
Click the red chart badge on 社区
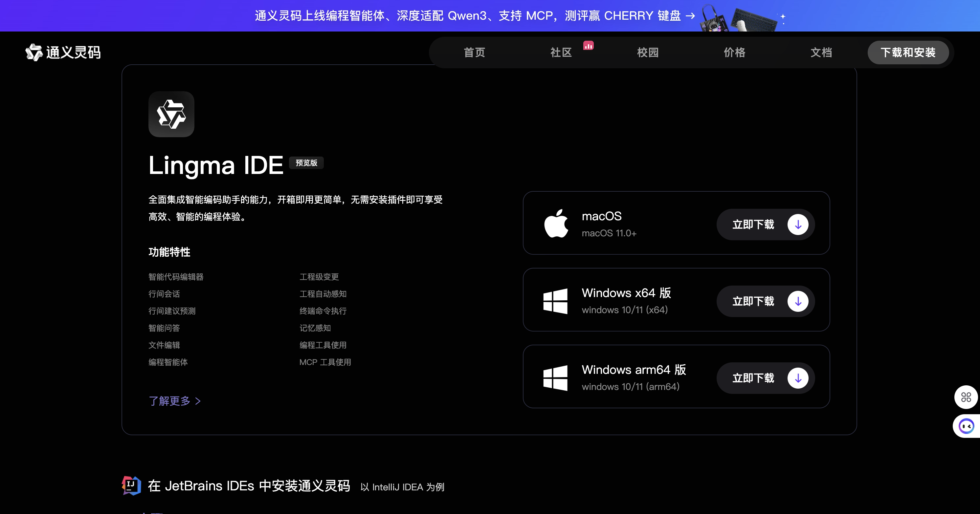pyautogui.click(x=588, y=46)
